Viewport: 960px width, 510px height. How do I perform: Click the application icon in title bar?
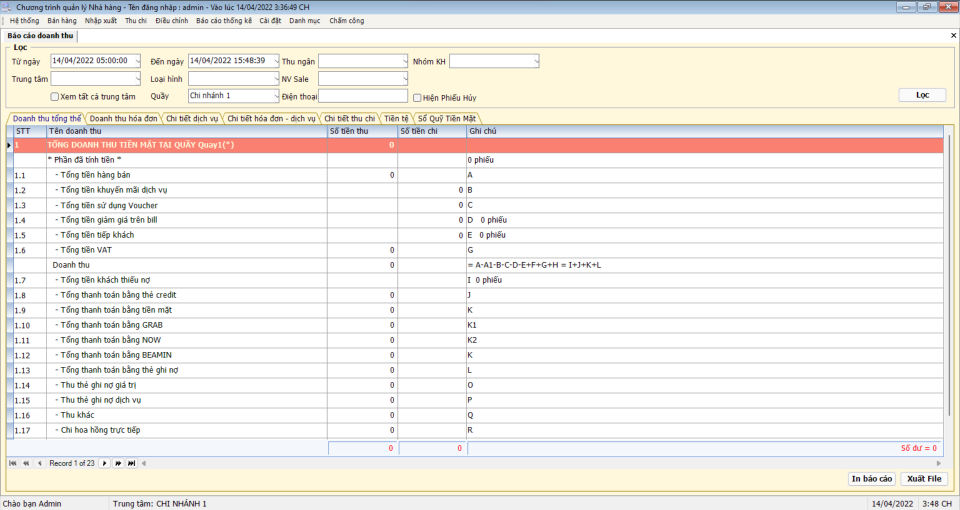pyautogui.click(x=6, y=7)
